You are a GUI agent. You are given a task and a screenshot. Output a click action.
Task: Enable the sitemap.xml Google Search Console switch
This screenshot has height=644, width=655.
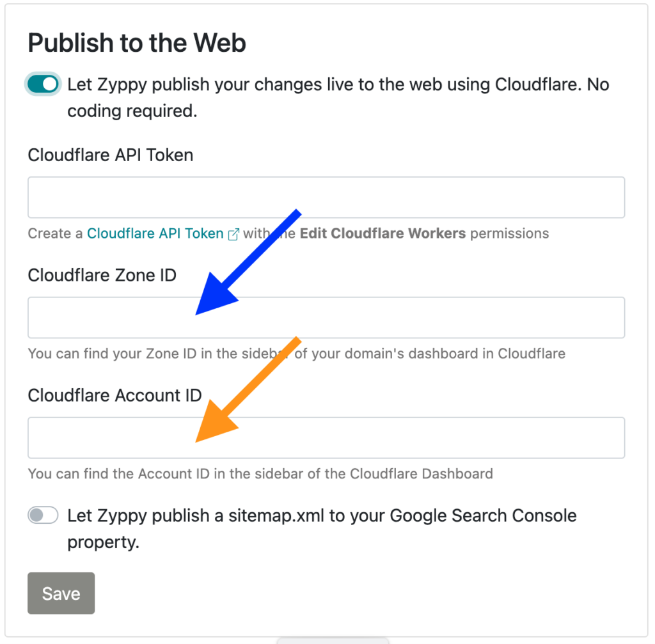[43, 515]
